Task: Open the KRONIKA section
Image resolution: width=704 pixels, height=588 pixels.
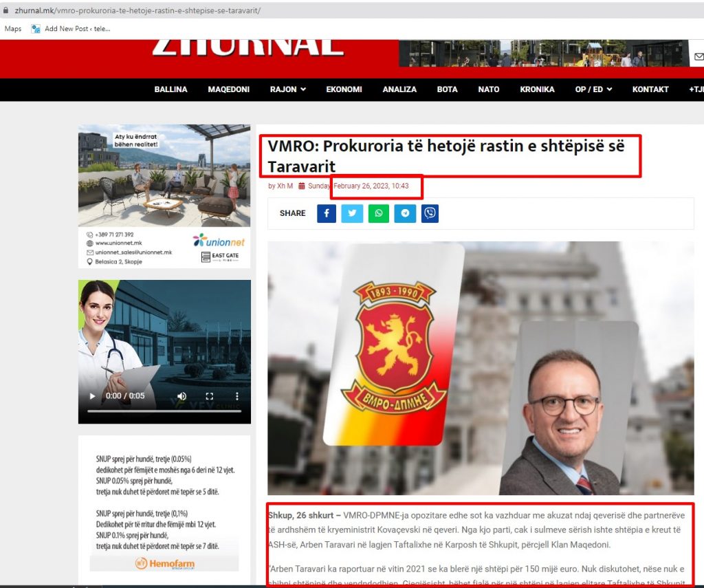Action: (x=537, y=89)
